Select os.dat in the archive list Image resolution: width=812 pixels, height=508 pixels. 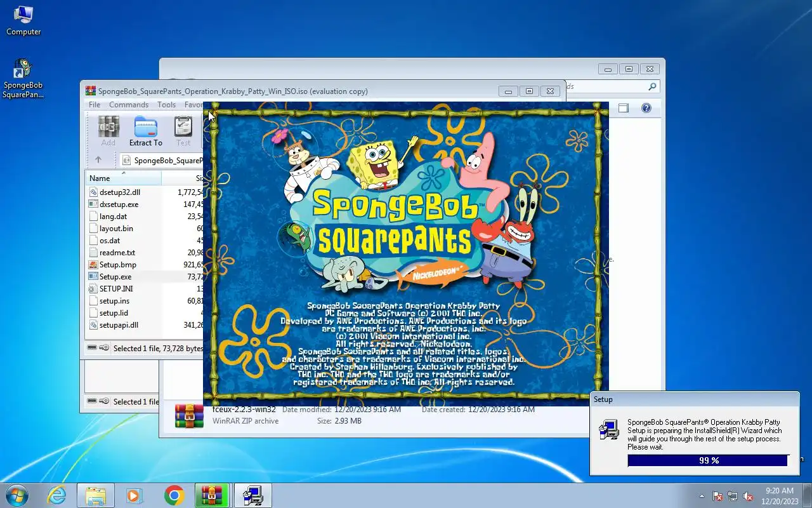click(110, 241)
